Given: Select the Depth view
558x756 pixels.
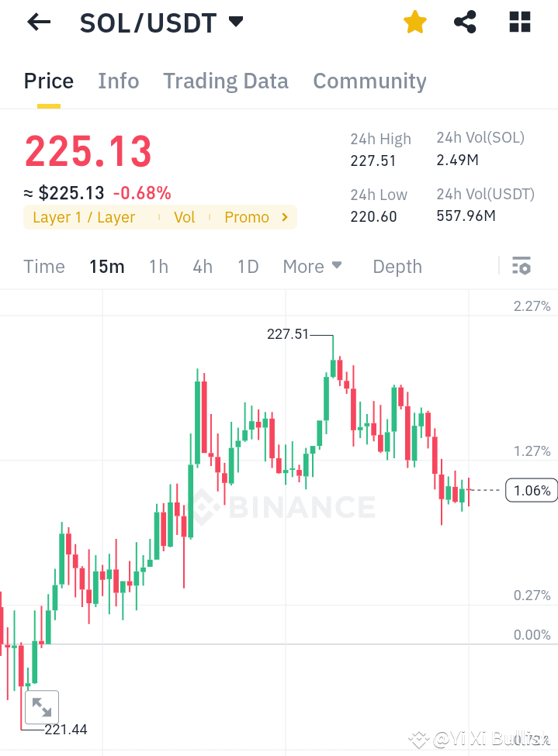Looking at the screenshot, I should [x=397, y=266].
